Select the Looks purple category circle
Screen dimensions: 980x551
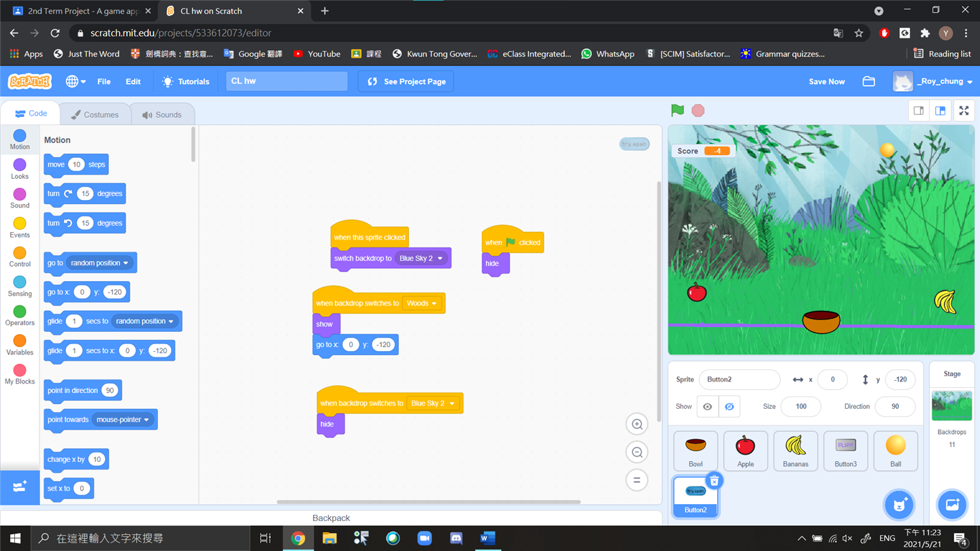pos(20,165)
